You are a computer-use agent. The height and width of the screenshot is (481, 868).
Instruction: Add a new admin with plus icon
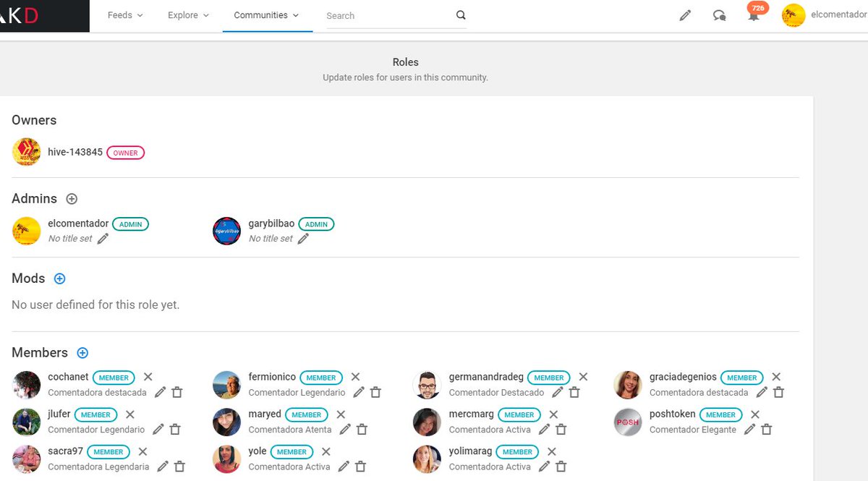click(x=72, y=199)
